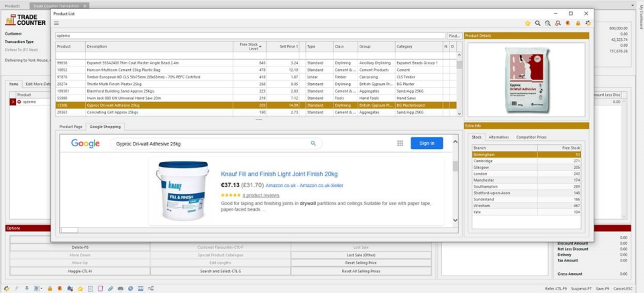
Task: Click the product table scrollbar down arrow
Action: [459, 114]
